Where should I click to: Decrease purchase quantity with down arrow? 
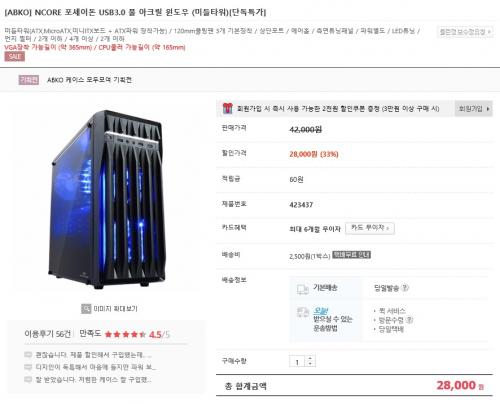[310, 364]
